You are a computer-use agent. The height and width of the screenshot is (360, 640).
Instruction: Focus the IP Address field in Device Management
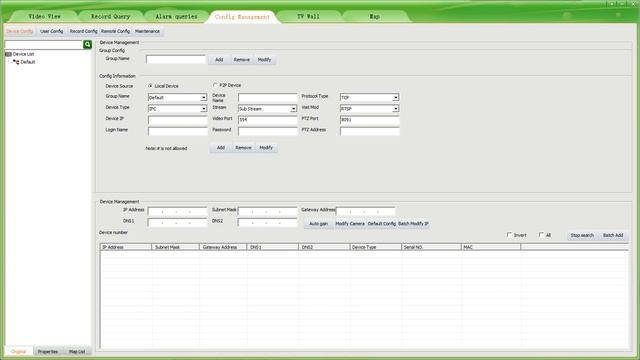(178, 211)
